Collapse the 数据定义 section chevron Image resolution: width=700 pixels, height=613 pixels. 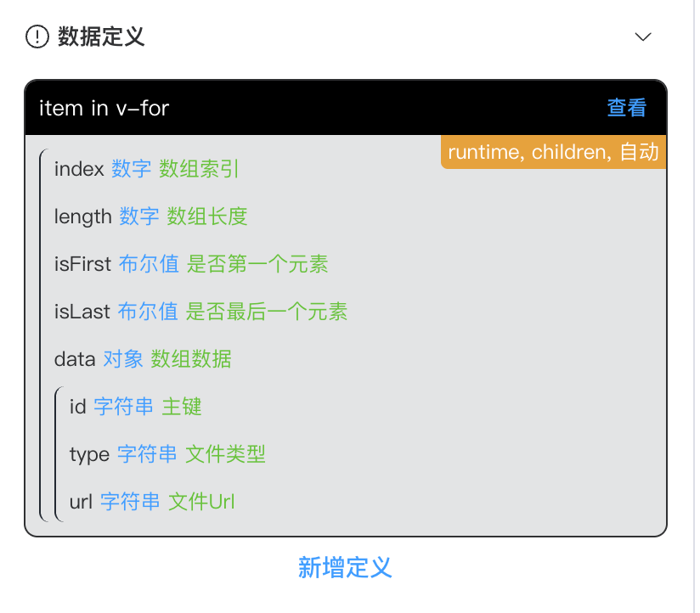click(x=643, y=37)
